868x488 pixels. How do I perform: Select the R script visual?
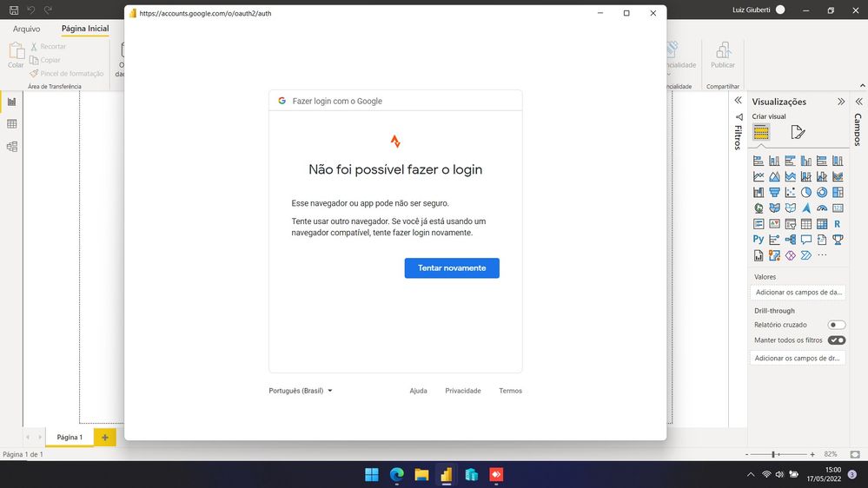coord(838,224)
